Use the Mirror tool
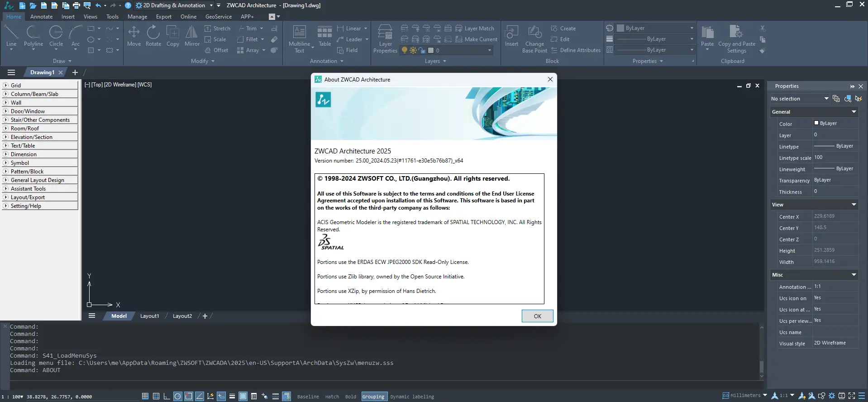Screen dimensions: 868x402 click(x=192, y=36)
